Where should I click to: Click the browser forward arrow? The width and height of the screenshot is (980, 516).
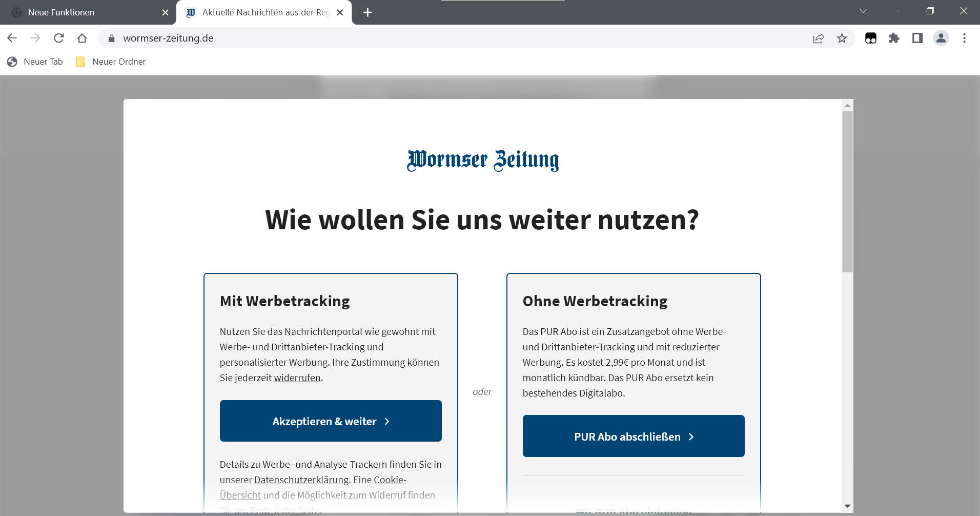pyautogui.click(x=35, y=38)
